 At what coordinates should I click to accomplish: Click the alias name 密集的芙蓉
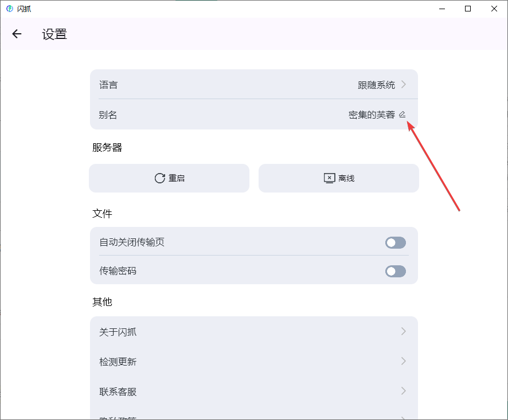[372, 115]
